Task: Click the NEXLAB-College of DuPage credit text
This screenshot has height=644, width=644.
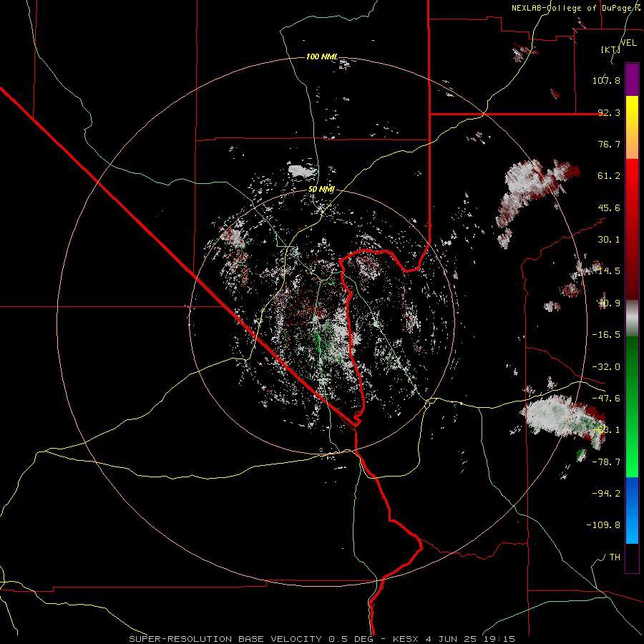Action: click(576, 8)
